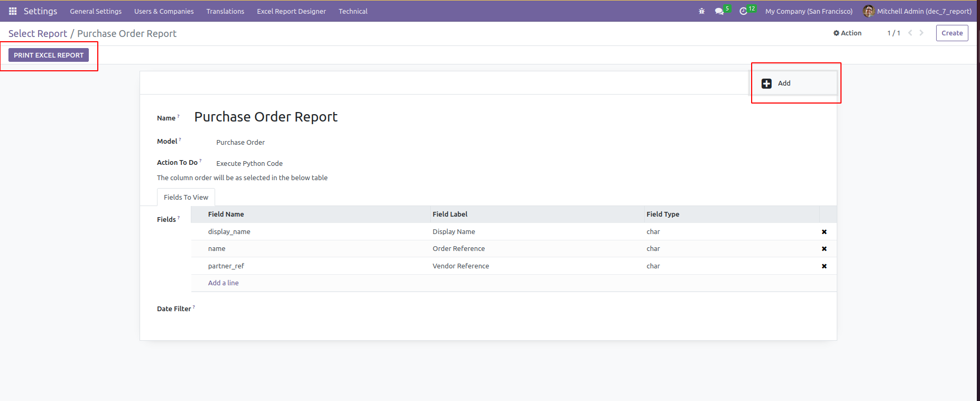Open the conversations chat icon
980x401 pixels.
click(x=719, y=11)
